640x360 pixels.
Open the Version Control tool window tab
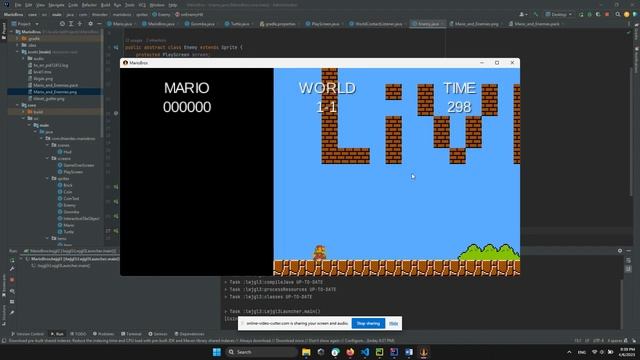[x=27, y=334]
